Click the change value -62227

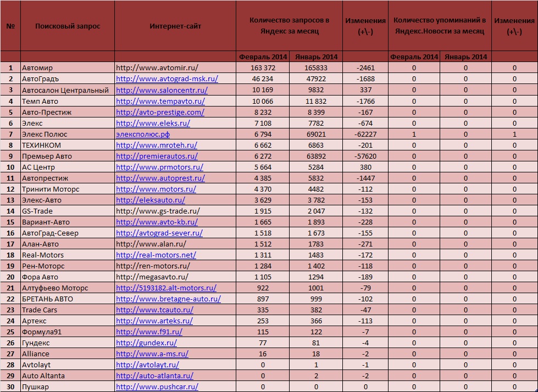pos(365,135)
